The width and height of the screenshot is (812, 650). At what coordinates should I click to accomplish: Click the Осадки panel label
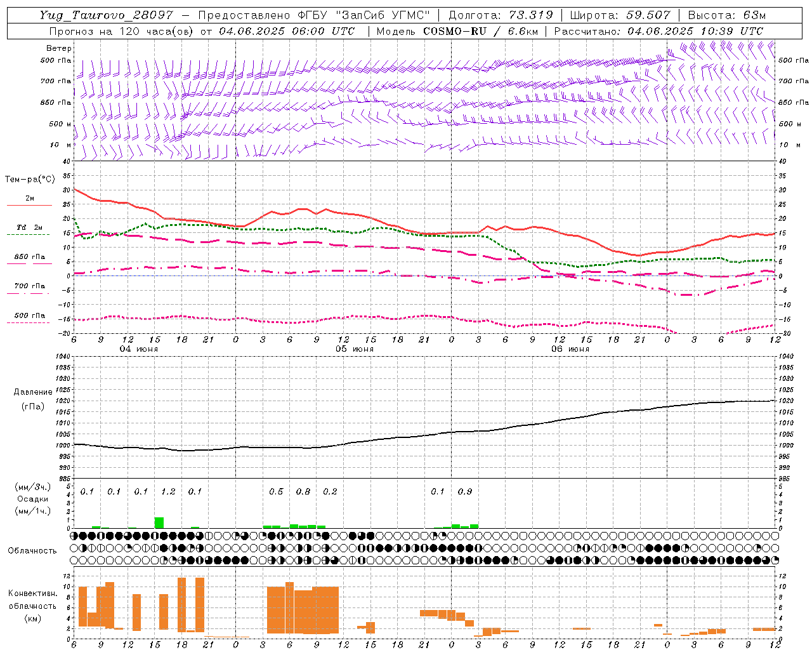32,499
